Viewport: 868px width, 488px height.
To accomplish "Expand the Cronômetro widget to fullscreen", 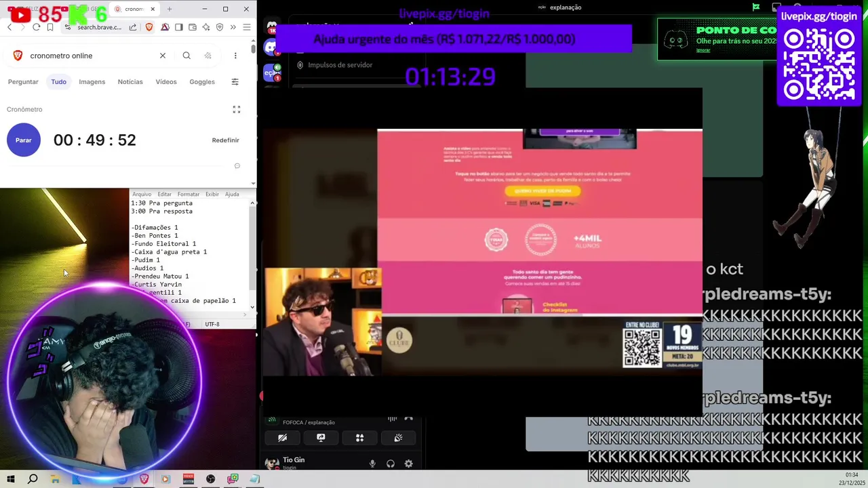I will (237, 109).
